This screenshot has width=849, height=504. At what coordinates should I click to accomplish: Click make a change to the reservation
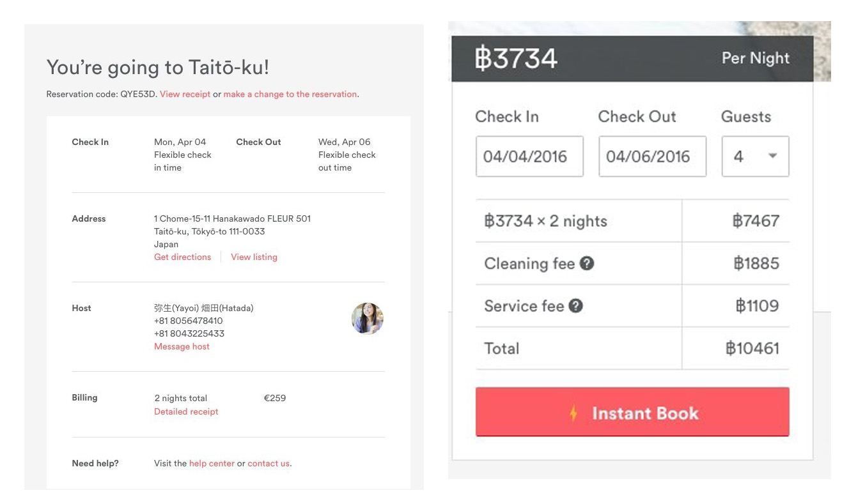click(x=290, y=94)
